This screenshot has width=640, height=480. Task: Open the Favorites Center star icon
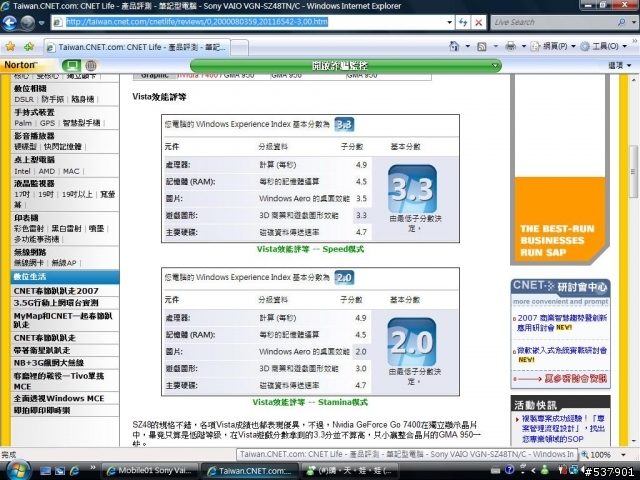click(10, 47)
